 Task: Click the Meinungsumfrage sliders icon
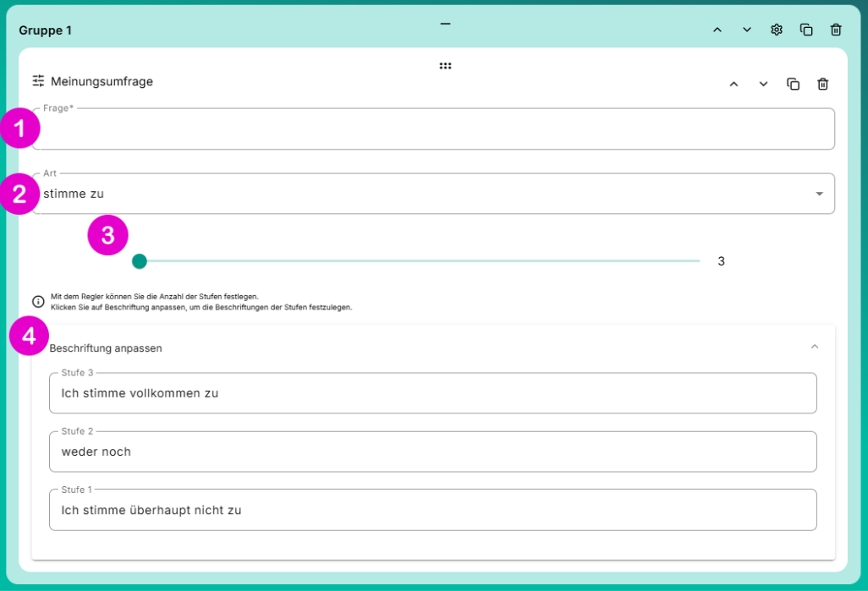38,81
